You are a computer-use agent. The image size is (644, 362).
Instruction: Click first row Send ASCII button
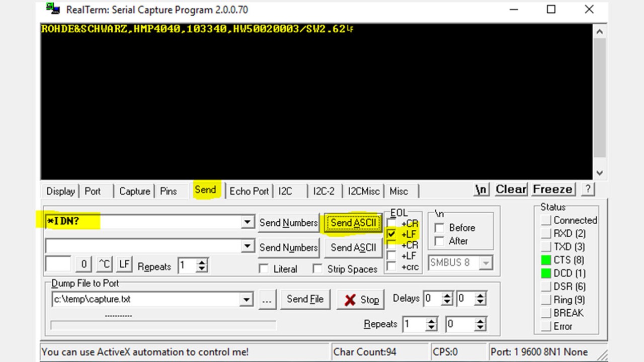(x=353, y=223)
